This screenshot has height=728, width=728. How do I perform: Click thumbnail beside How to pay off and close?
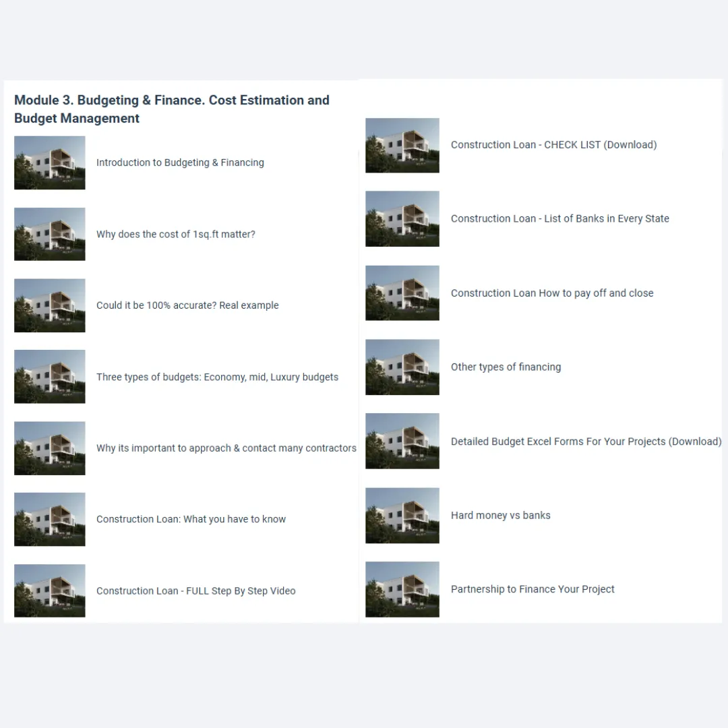[x=402, y=293]
